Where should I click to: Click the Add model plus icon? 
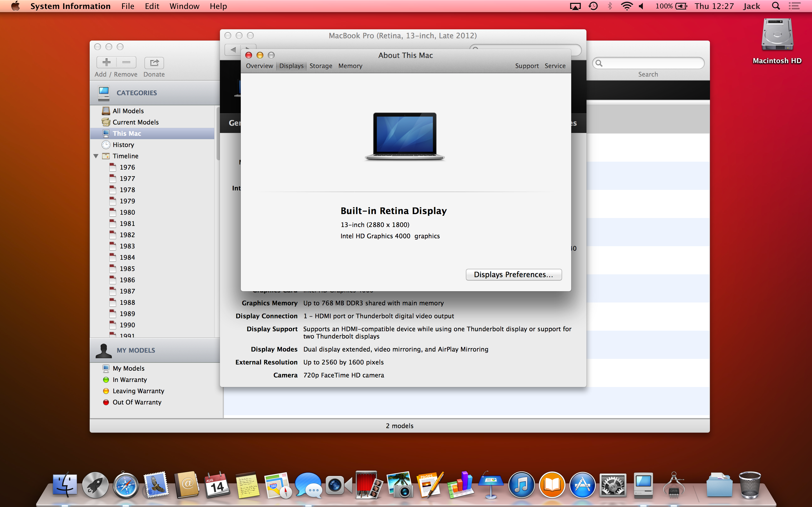tap(106, 62)
